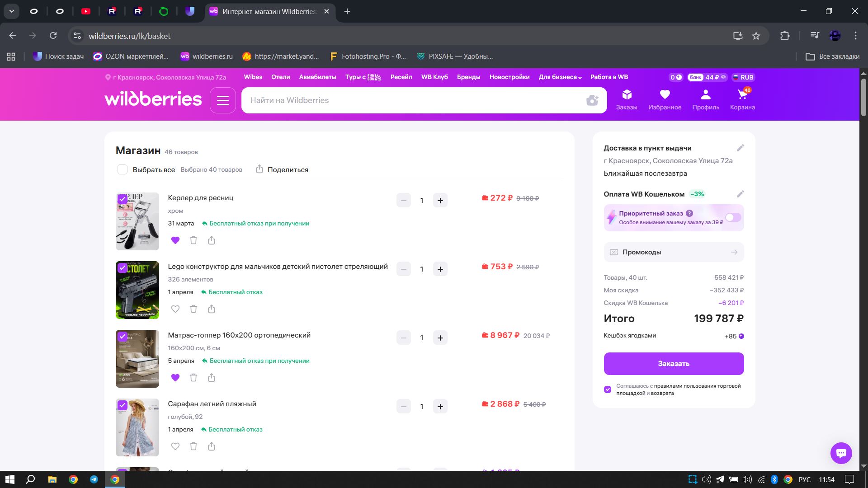Open browser tab list dropdown arrow
The image size is (868, 488).
[12, 11]
